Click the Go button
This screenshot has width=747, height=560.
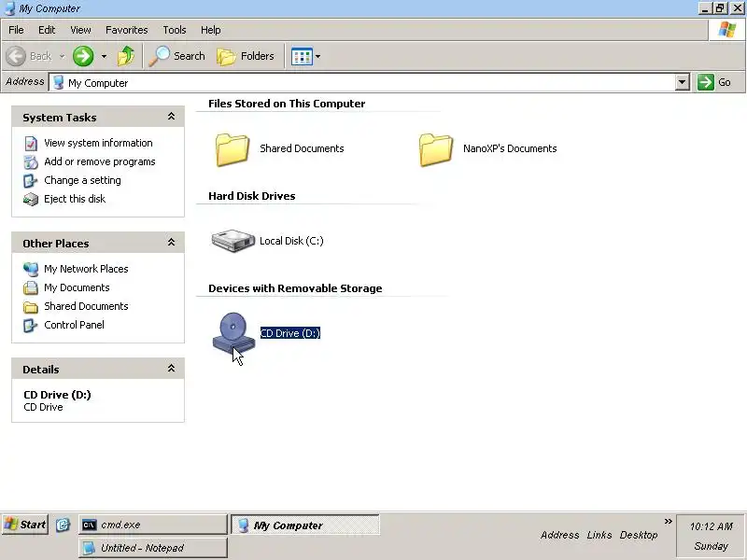(715, 82)
